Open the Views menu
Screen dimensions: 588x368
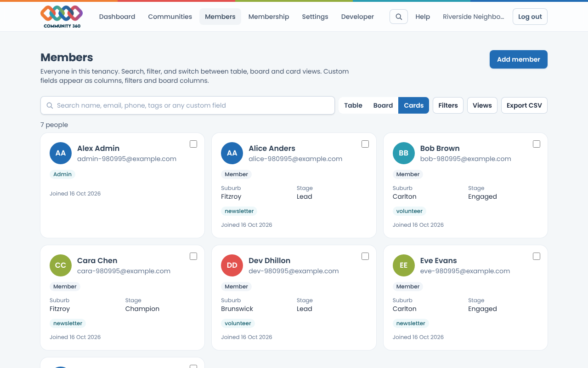click(x=482, y=105)
